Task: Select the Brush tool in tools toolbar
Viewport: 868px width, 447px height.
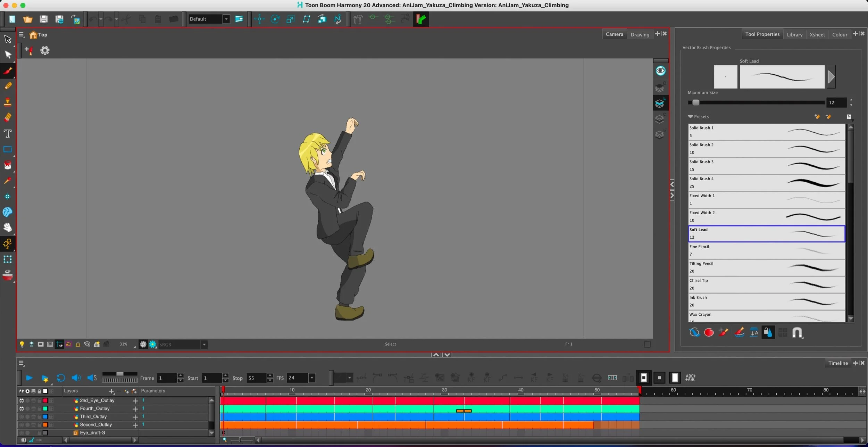Action: coord(8,71)
